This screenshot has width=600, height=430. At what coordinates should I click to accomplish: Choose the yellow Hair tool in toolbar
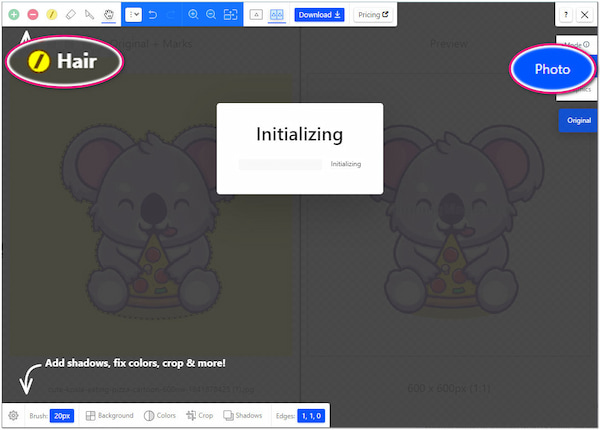point(50,15)
